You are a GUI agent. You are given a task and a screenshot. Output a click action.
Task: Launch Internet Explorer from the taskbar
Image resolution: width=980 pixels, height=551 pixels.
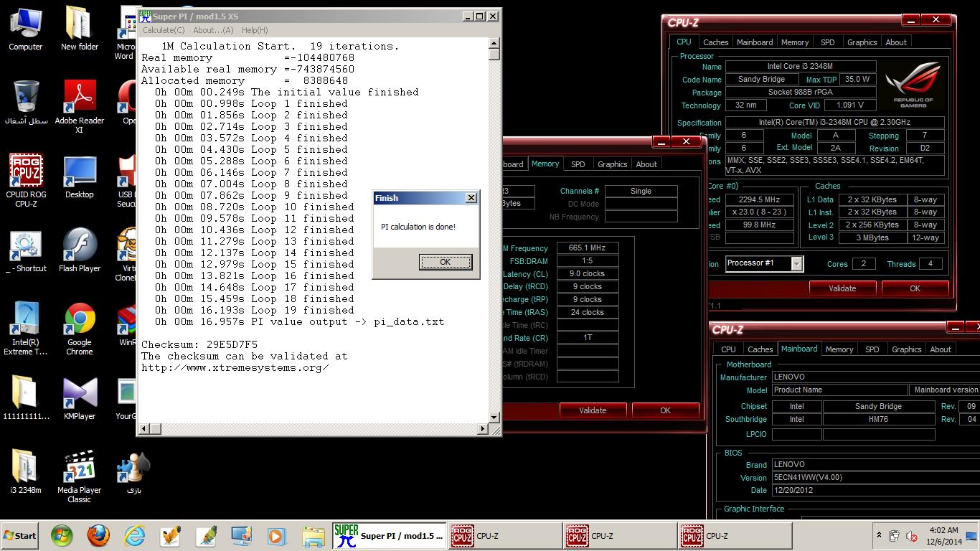[x=134, y=536]
